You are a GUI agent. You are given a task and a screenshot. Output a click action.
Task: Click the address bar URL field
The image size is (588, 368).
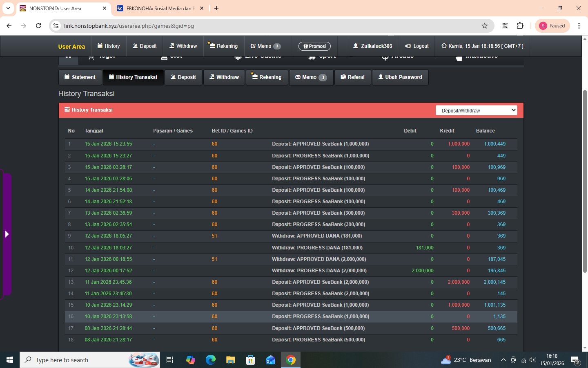[269, 26]
